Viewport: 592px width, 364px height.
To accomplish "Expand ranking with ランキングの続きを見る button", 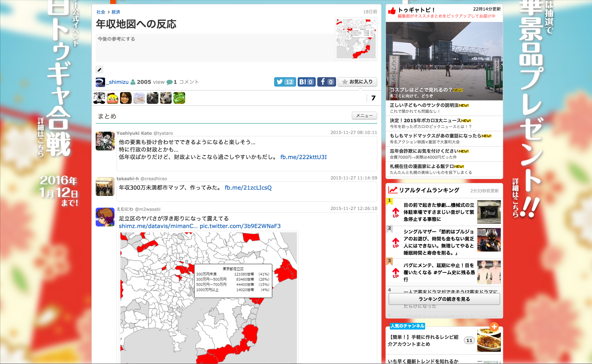I will tap(444, 299).
